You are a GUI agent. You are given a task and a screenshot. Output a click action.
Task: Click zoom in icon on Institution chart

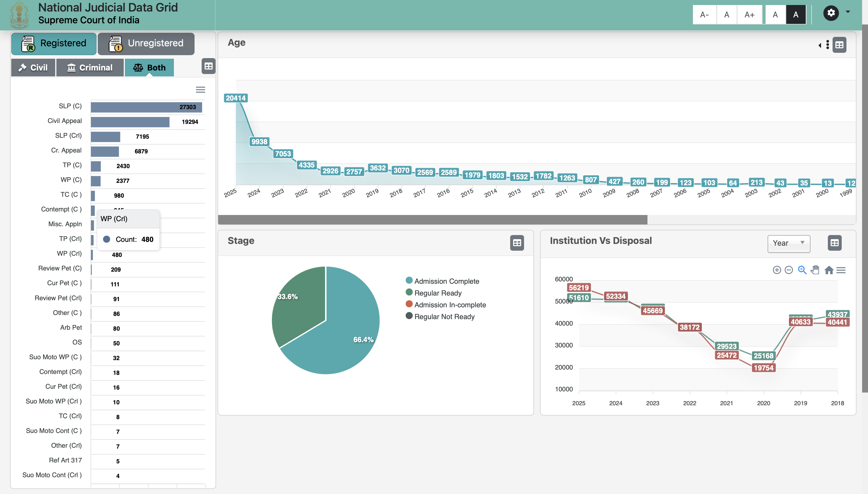pos(777,270)
